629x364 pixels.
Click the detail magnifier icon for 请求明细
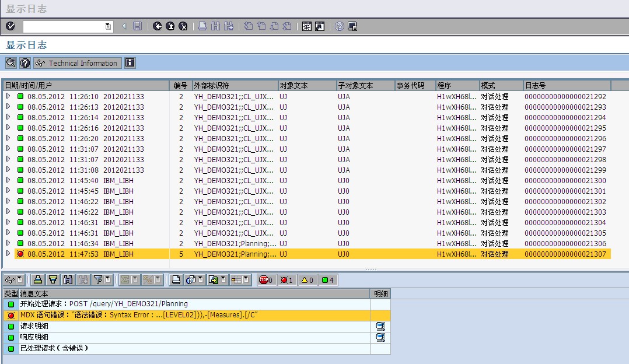click(380, 327)
